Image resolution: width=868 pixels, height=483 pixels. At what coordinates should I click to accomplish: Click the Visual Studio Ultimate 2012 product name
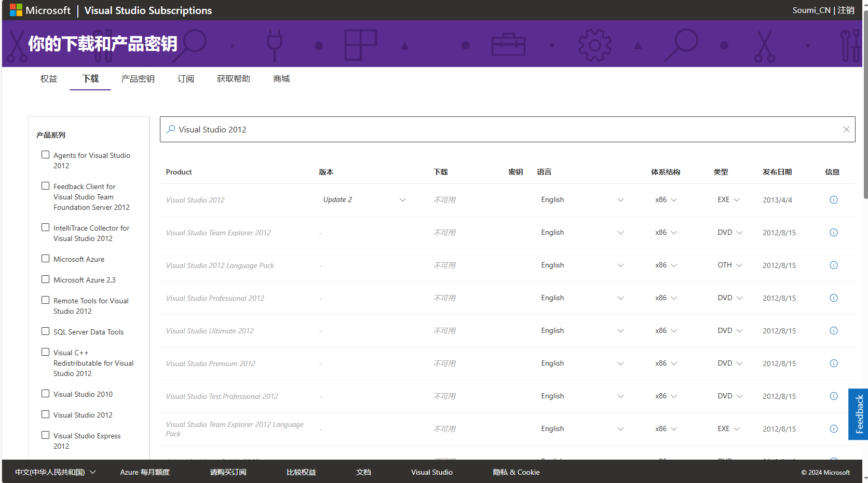(210, 331)
